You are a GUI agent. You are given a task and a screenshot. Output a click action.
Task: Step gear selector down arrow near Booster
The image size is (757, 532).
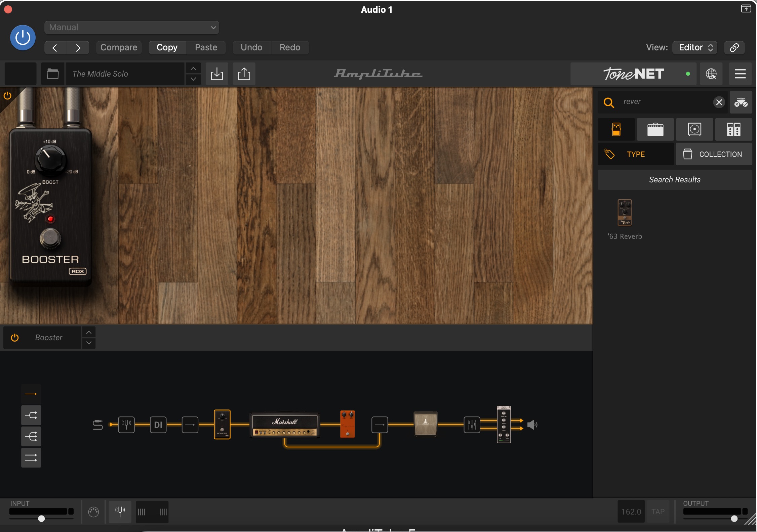point(89,343)
